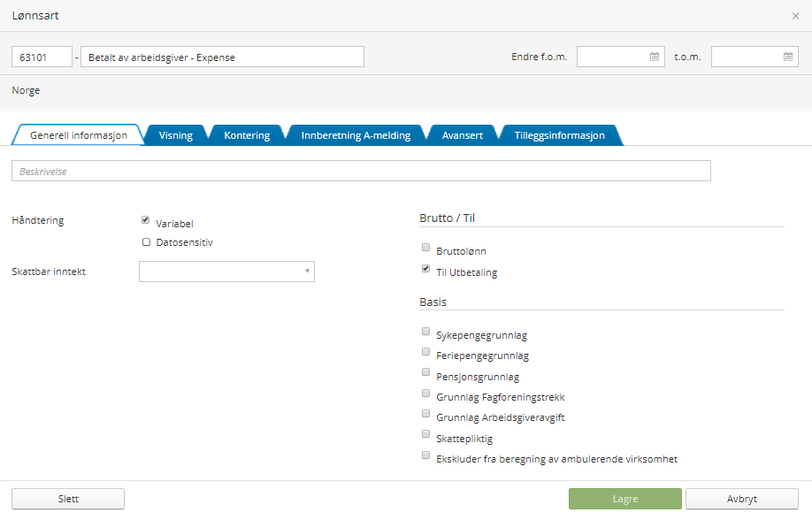
Task: Go to Innberetning A-melding tab
Action: 356,135
